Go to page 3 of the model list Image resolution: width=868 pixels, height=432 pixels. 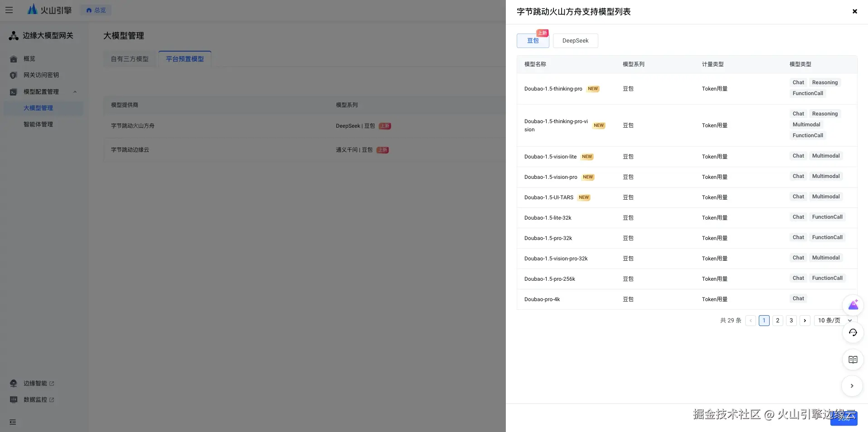[x=791, y=321]
